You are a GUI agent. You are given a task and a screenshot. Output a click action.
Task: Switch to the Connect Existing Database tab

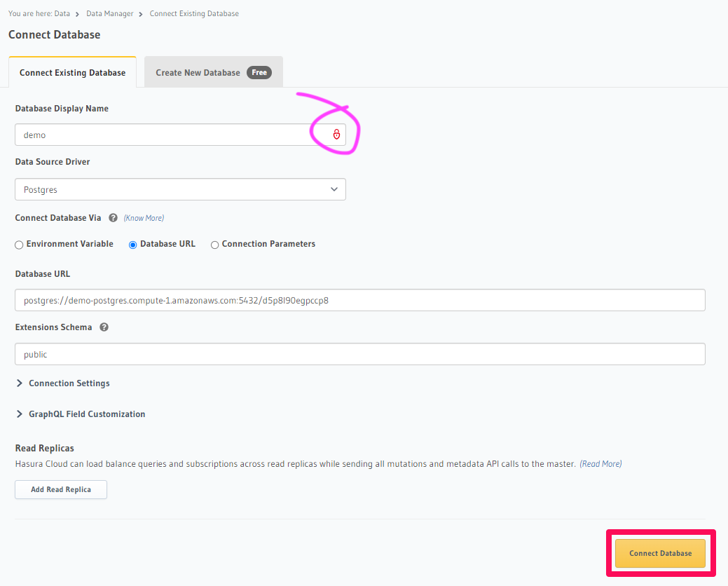[x=72, y=72]
